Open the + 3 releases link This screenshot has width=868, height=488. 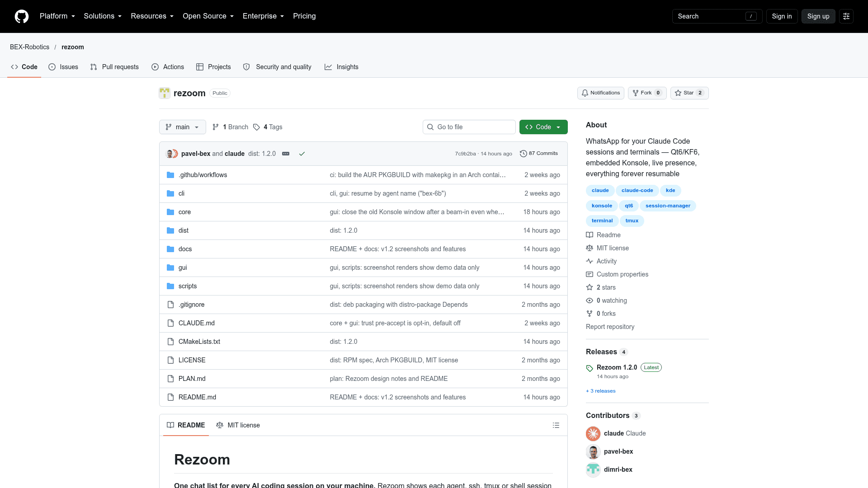coord(601,391)
